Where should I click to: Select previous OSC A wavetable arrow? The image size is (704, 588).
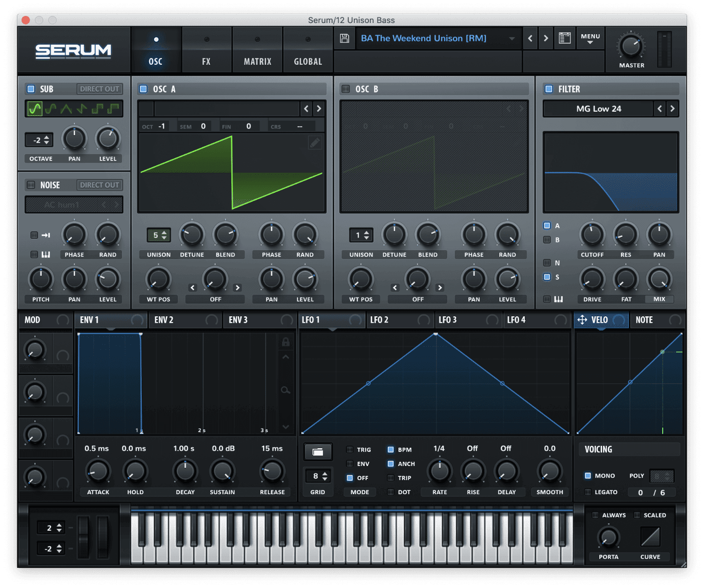coord(306,109)
